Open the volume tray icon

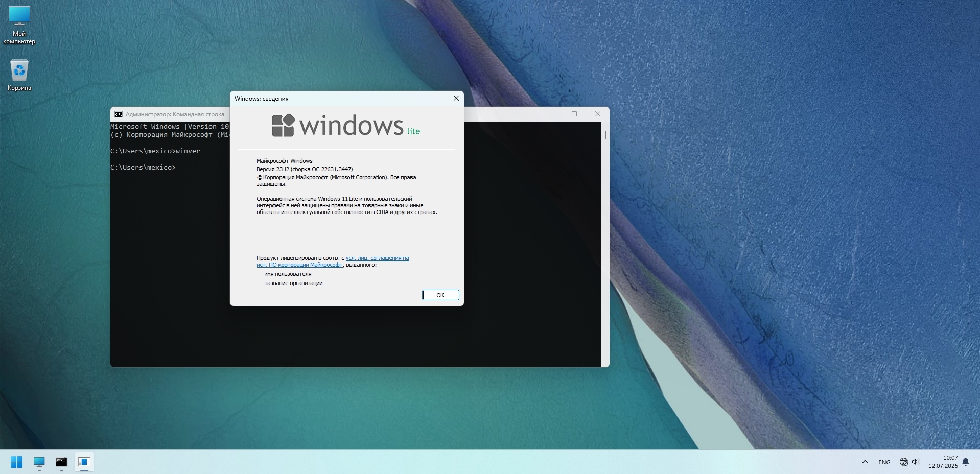[x=915, y=462]
